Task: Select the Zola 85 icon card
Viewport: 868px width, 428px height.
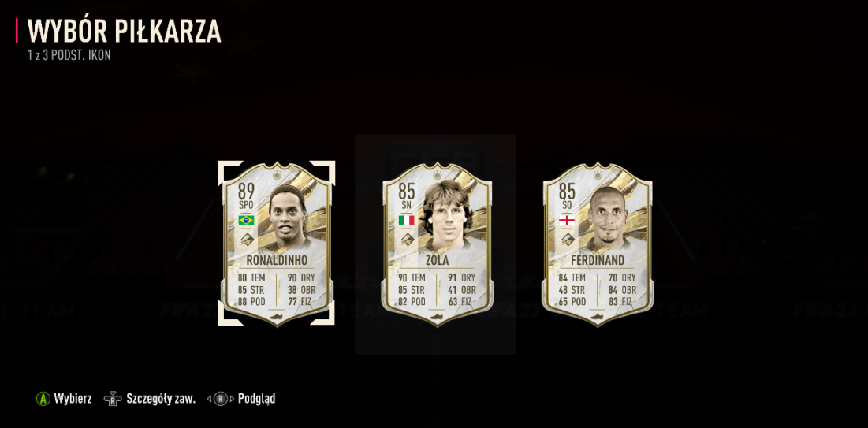Action: (x=438, y=244)
